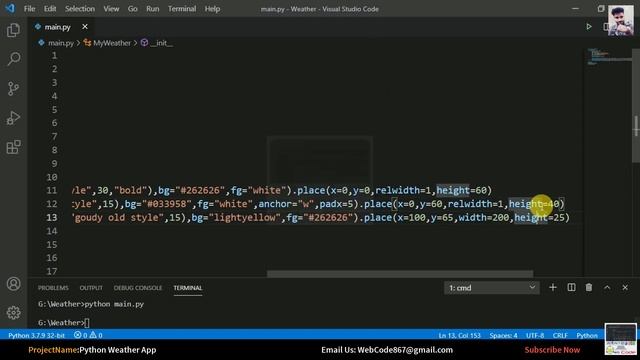
Task: Open the Run menu
Action: [x=153, y=9]
